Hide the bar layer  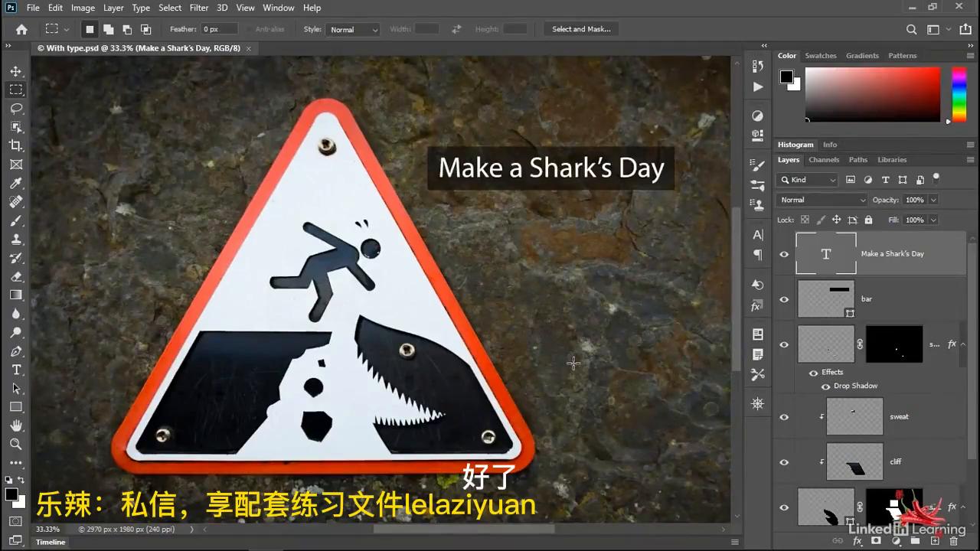783,298
